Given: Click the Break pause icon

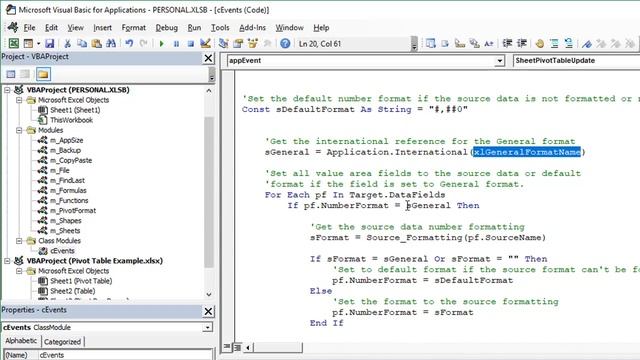Looking at the screenshot, I should pos(176,44).
